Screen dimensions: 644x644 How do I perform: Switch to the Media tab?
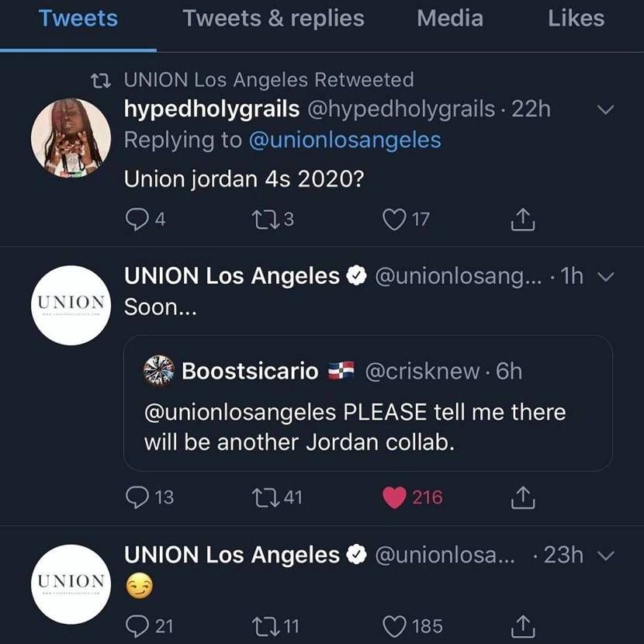click(x=450, y=19)
